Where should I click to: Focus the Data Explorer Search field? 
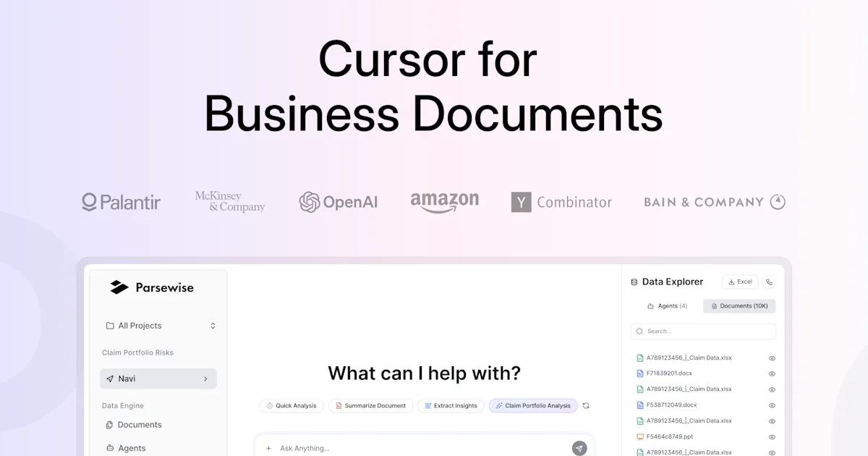703,332
